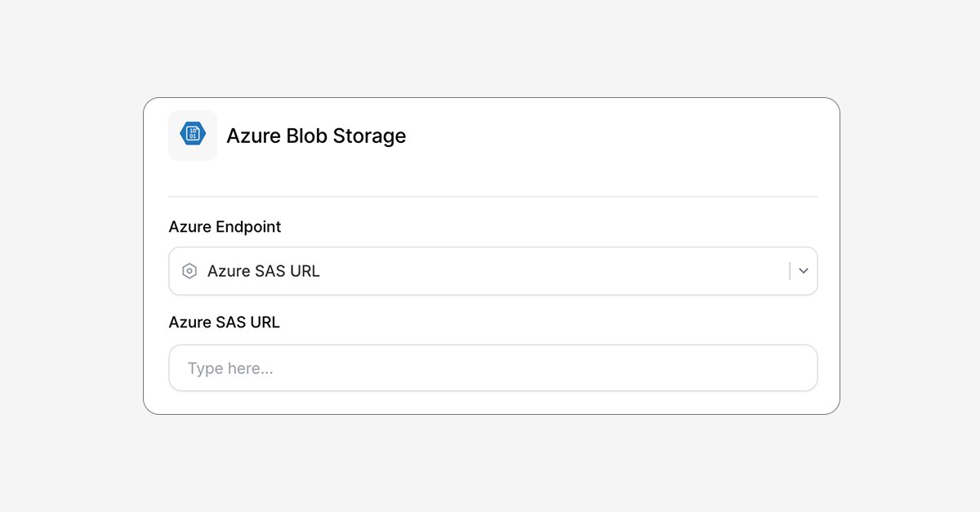Click the blue binary storage icon in header
Viewport: 980px width, 512px height.
[193, 135]
